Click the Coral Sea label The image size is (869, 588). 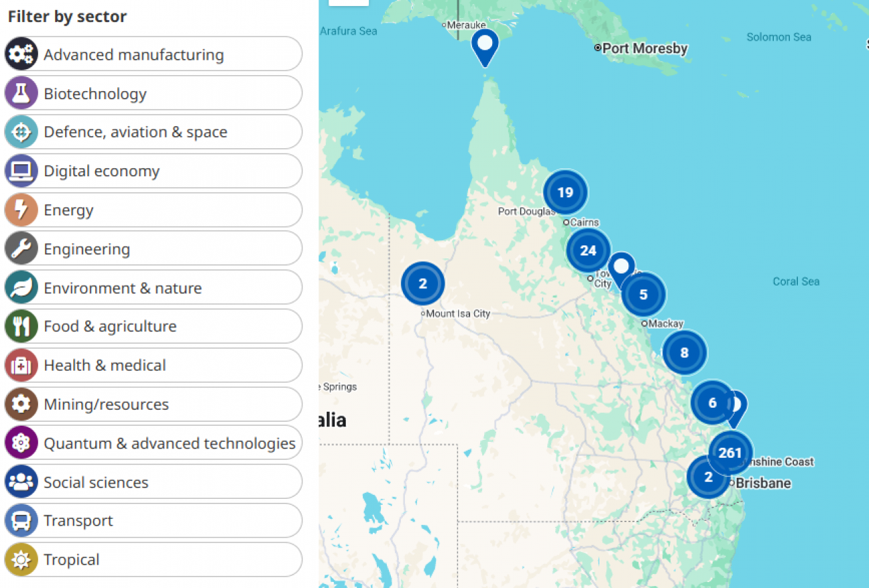point(796,282)
